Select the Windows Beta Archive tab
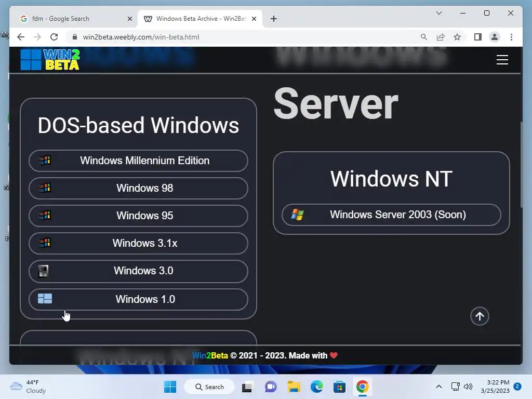 pyautogui.click(x=200, y=19)
